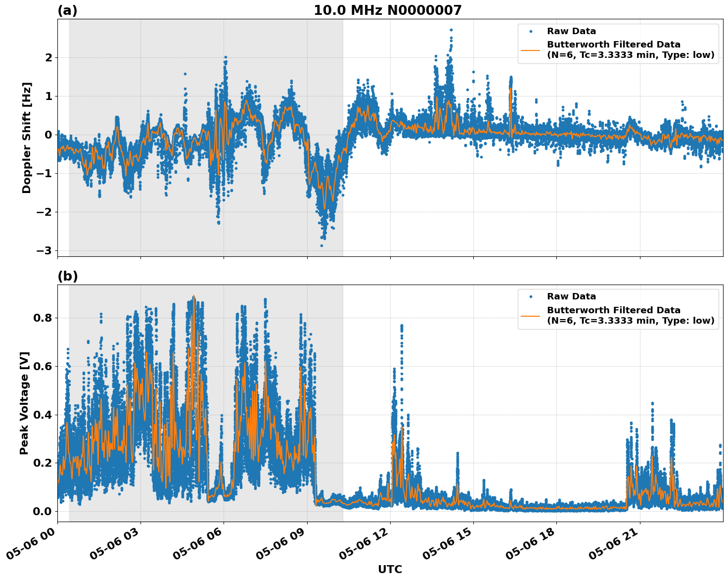The height and width of the screenshot is (580, 728).
Task: Click the subplot label (b)
Action: pos(67,276)
